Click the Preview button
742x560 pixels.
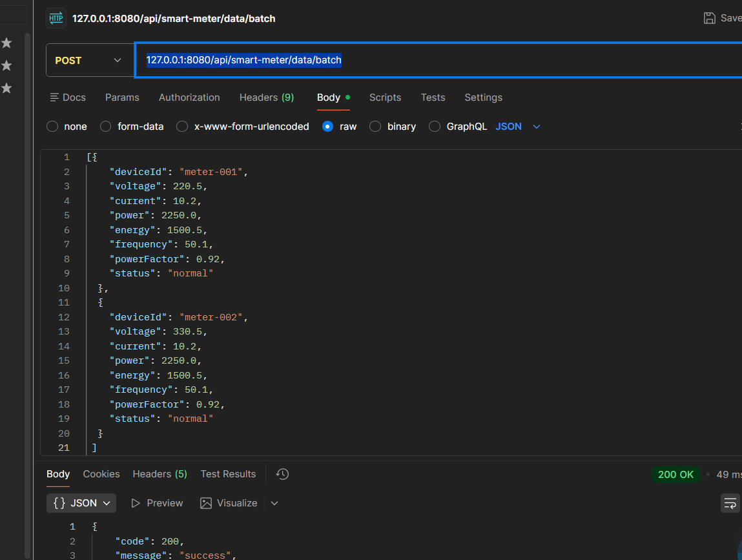(x=157, y=503)
